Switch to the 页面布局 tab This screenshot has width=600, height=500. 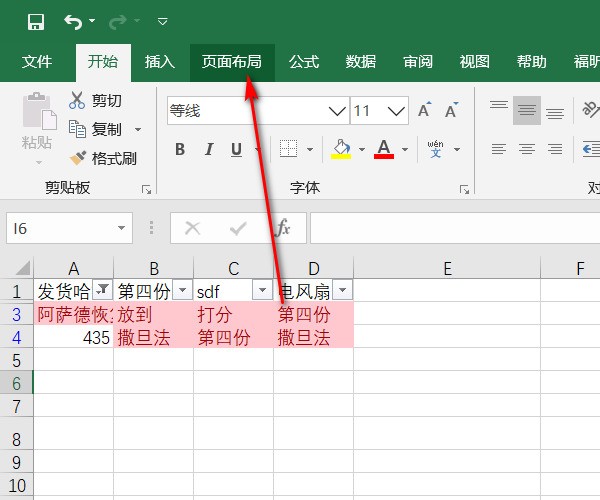click(231, 62)
